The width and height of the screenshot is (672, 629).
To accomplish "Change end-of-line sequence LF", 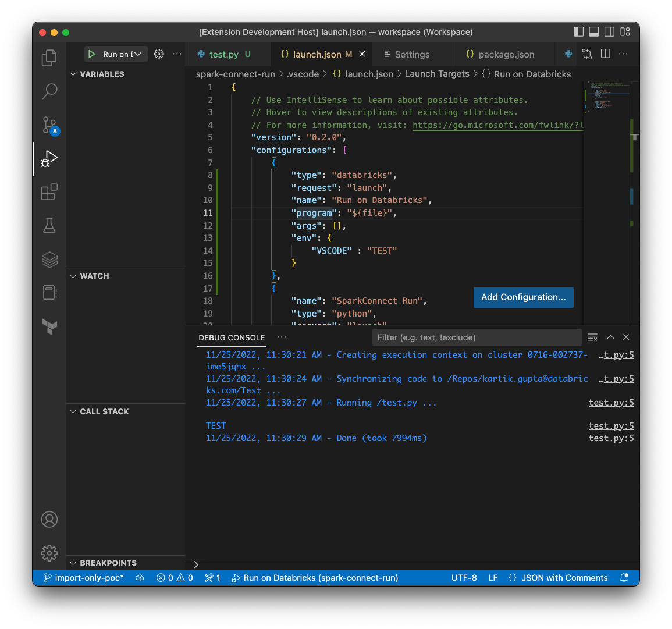I will 493,578.
